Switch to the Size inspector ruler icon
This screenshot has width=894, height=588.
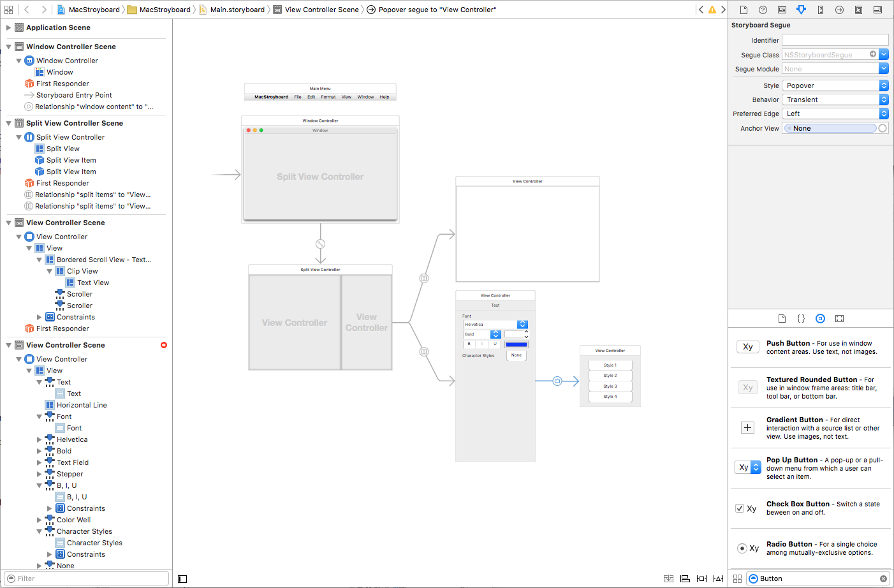pyautogui.click(x=820, y=10)
